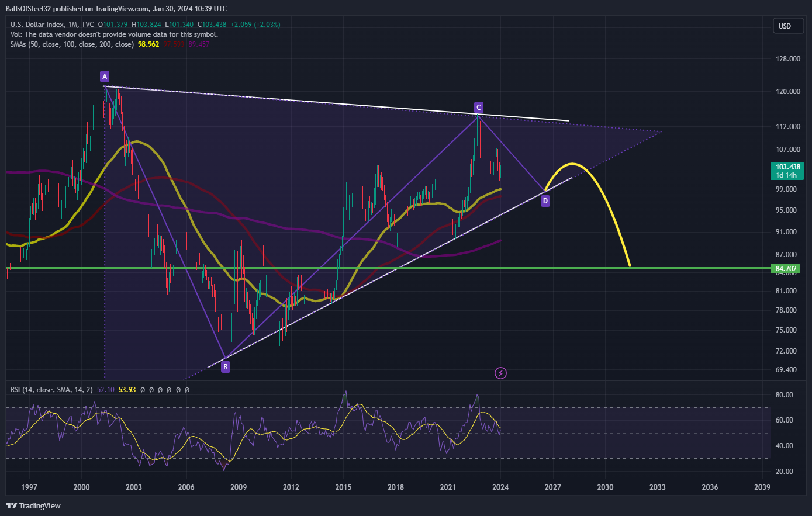Click the yellow SMA value 98.962

pyautogui.click(x=148, y=44)
